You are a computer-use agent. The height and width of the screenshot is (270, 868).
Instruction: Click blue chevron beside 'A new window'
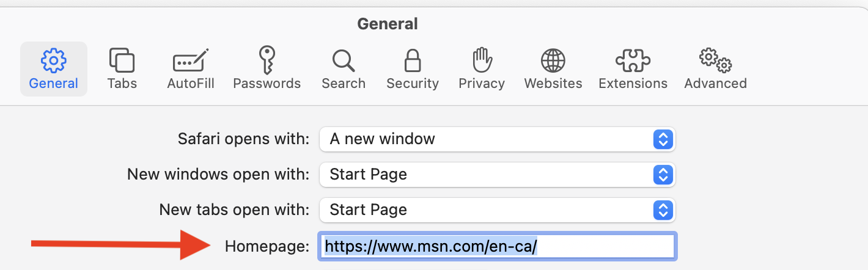click(663, 139)
